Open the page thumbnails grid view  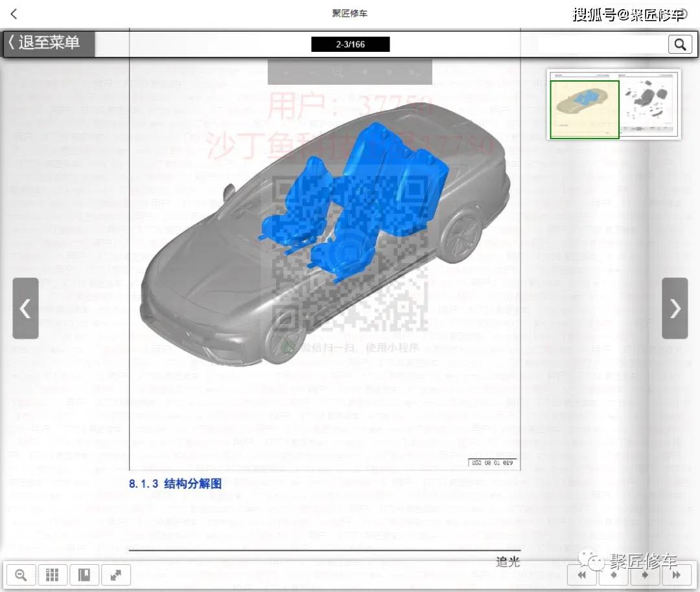tap(52, 575)
